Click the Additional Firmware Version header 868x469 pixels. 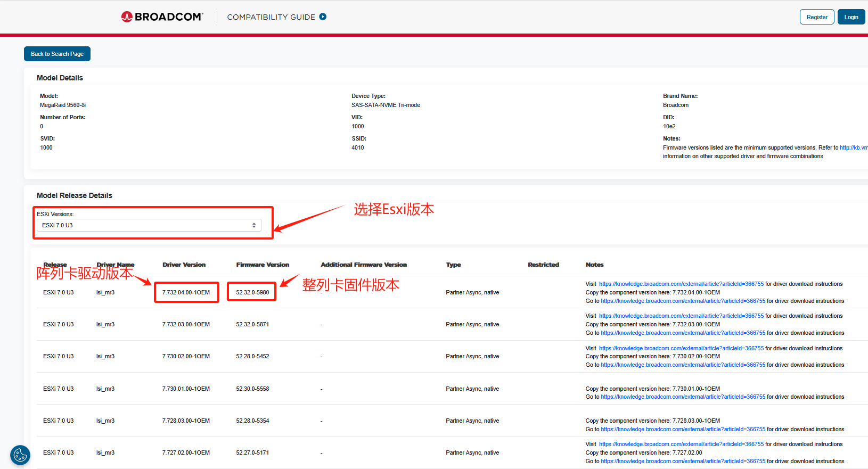[x=364, y=265]
